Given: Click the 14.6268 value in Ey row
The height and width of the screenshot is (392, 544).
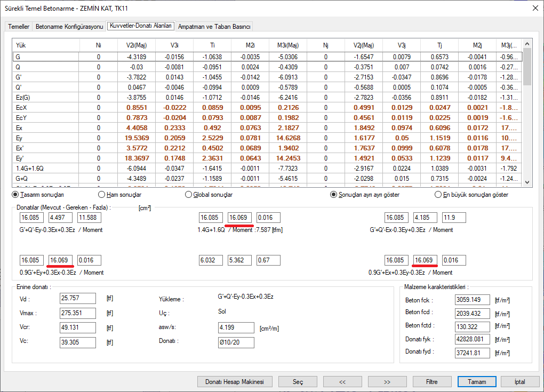Looking at the screenshot, I should point(289,138).
